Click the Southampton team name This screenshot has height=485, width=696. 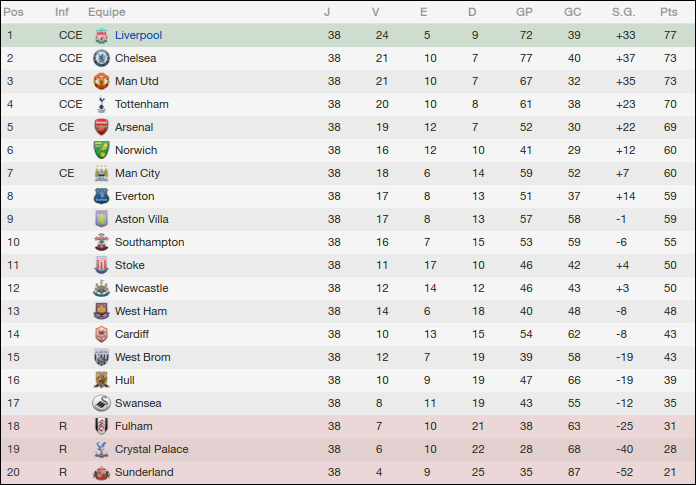tap(149, 242)
